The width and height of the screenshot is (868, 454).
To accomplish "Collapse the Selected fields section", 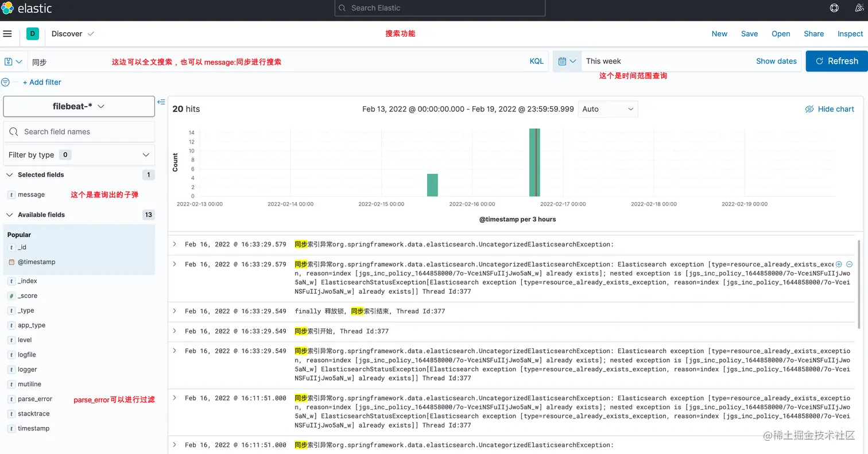I will [x=9, y=174].
